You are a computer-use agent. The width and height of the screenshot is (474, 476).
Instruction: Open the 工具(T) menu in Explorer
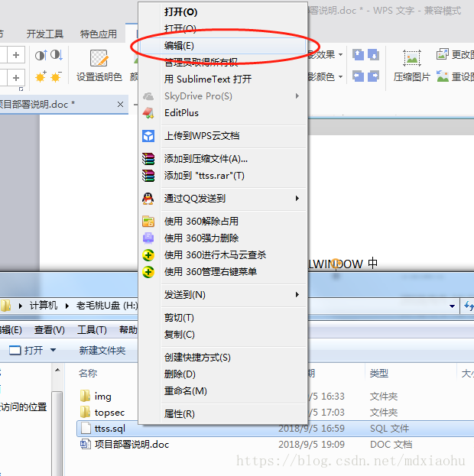pos(92,329)
